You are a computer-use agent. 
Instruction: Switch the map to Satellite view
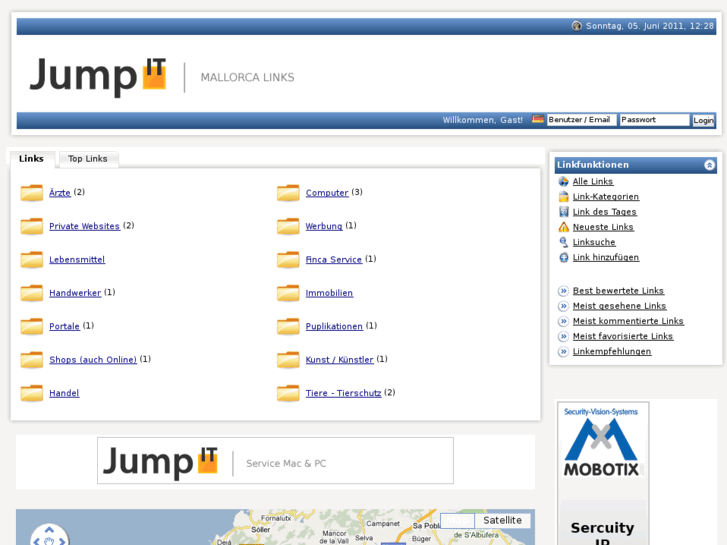point(503,520)
